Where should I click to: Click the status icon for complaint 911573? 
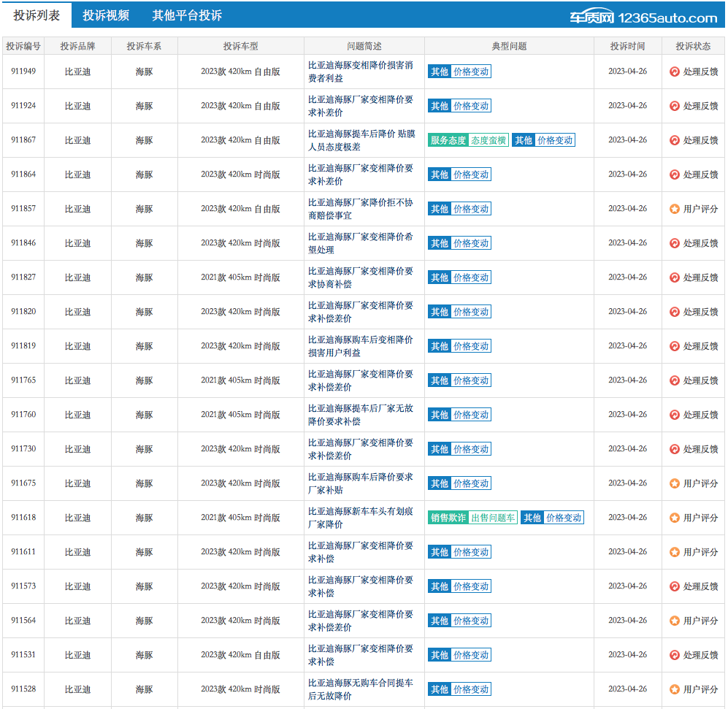tap(675, 586)
